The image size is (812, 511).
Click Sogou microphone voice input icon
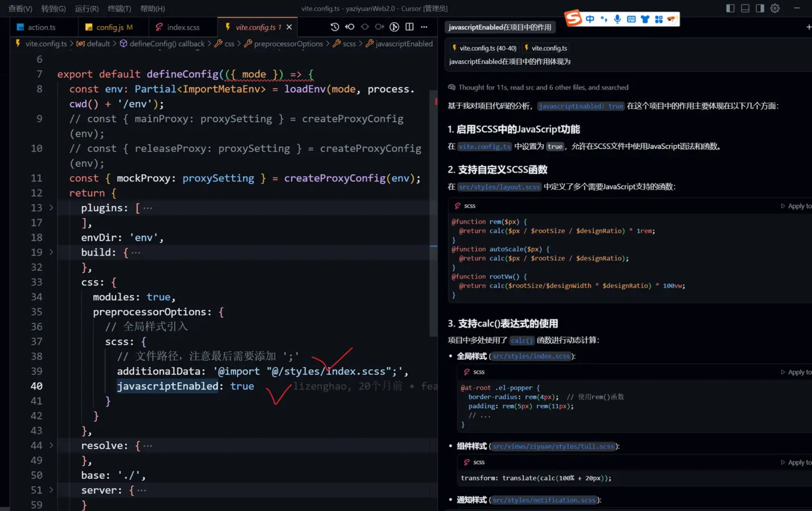click(617, 19)
